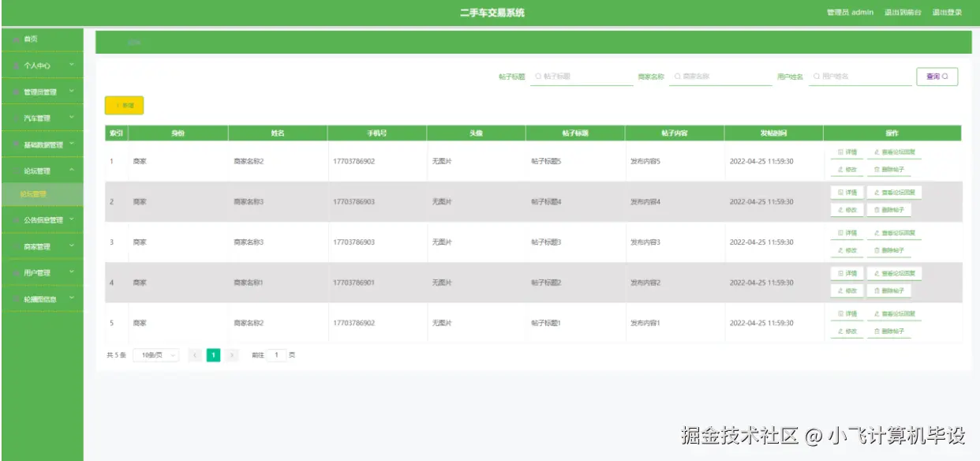Click the 身份 column header
The width and height of the screenshot is (980, 461).
[178, 133]
